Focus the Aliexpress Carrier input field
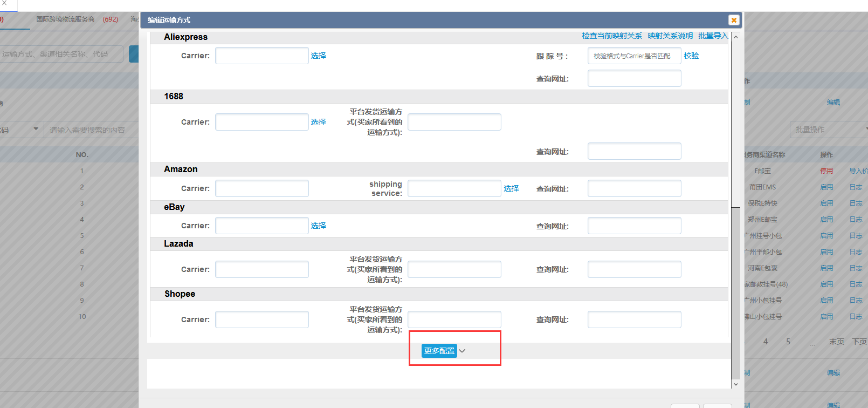868x408 pixels. (x=261, y=56)
